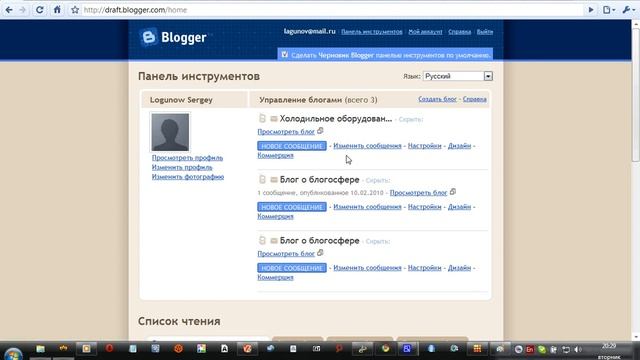Bookmark page with the star icon
Image resolution: width=640 pixels, height=360 pixels.
pyautogui.click(x=75, y=10)
